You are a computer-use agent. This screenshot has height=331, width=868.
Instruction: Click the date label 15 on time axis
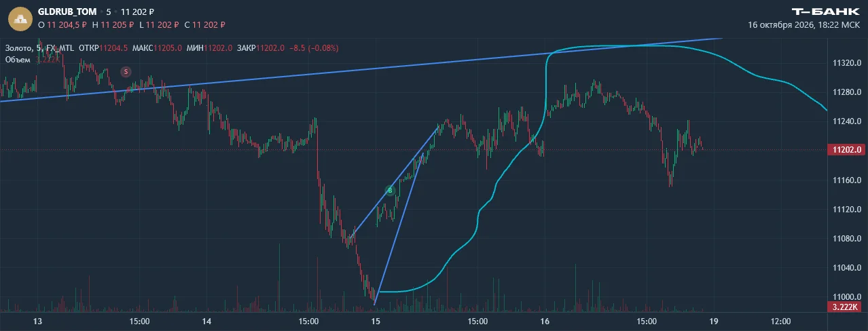click(x=376, y=321)
